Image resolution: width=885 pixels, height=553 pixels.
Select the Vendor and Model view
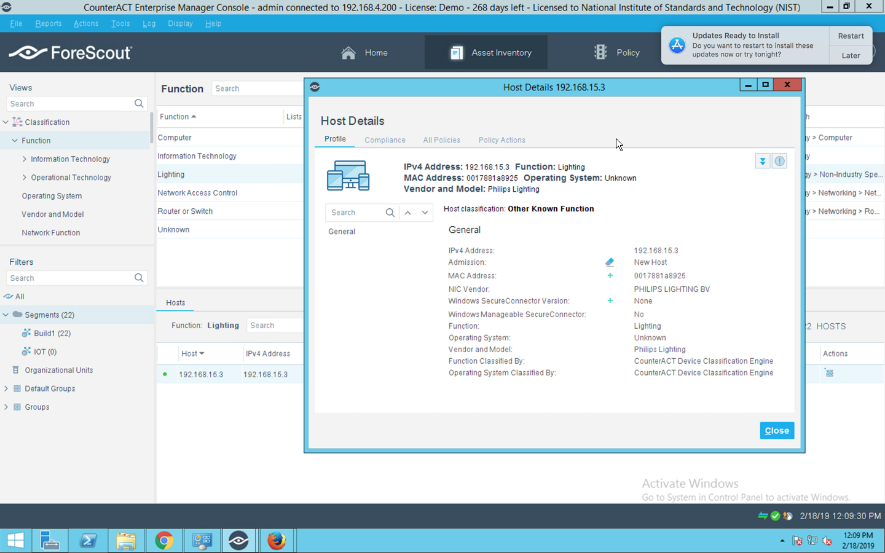pos(52,214)
